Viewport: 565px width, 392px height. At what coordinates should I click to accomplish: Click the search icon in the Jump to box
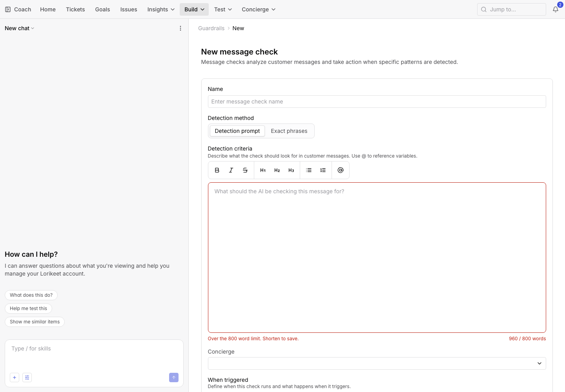tap(484, 9)
